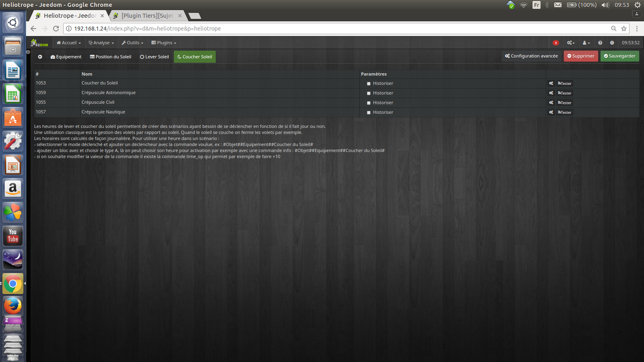Open the Outils dropdown menu
Screen dimensions: 644x362
132,43
